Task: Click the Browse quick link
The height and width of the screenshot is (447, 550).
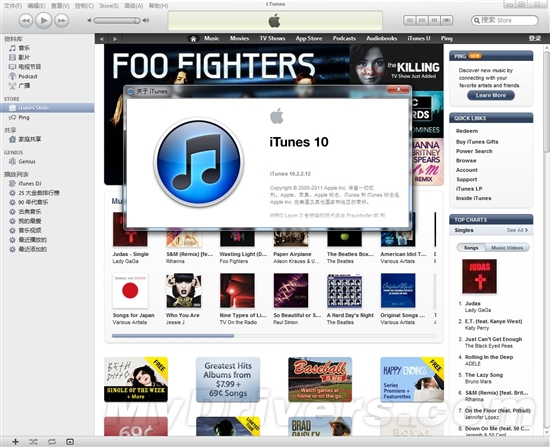Action: pos(466,161)
